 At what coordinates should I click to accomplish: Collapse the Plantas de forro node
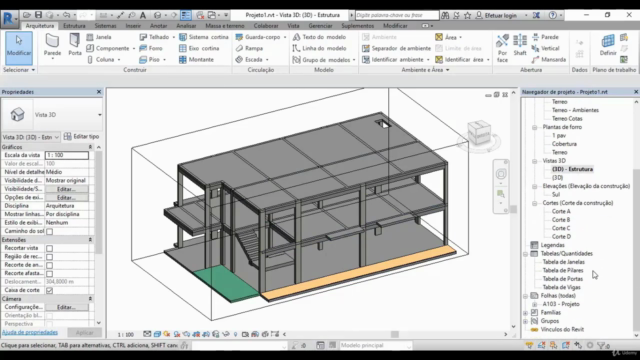pos(534,127)
